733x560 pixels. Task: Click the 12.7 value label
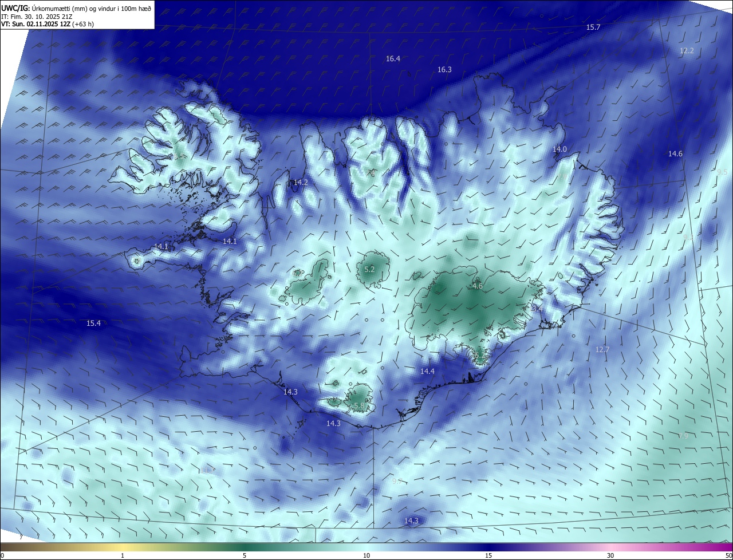[x=602, y=349]
